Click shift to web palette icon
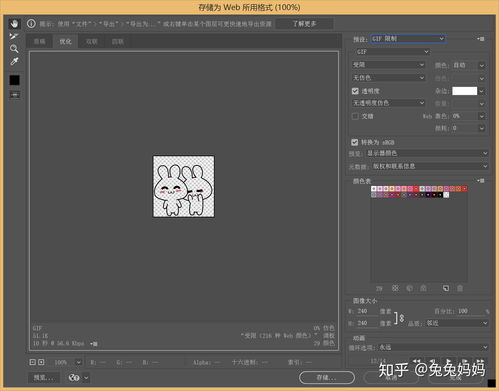 pos(409,288)
